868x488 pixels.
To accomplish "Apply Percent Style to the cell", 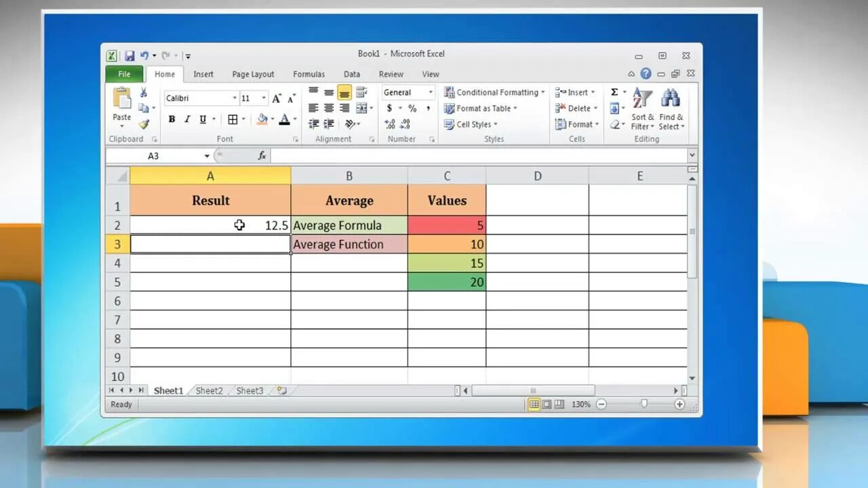I will tap(412, 108).
